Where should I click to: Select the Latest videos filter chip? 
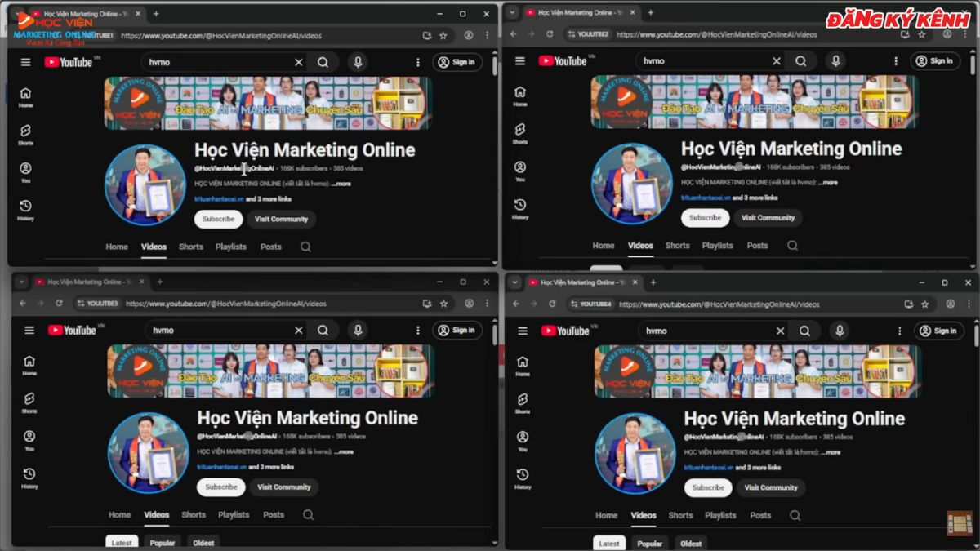pyautogui.click(x=122, y=541)
